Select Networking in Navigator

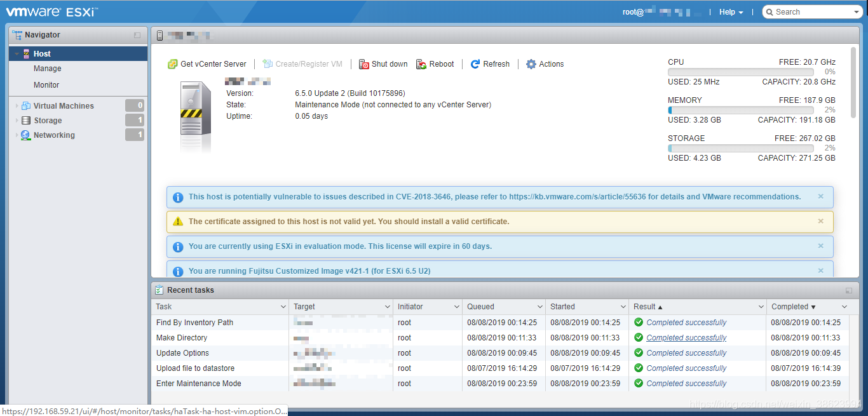54,135
